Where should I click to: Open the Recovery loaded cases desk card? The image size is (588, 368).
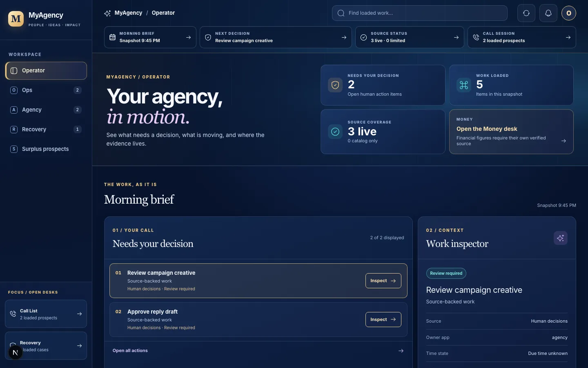coord(46,346)
